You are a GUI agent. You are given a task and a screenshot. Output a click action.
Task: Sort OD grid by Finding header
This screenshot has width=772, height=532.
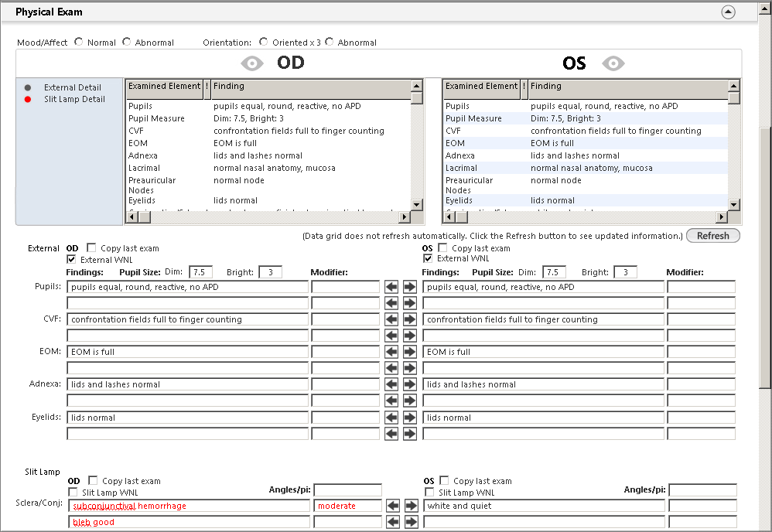(x=311, y=90)
